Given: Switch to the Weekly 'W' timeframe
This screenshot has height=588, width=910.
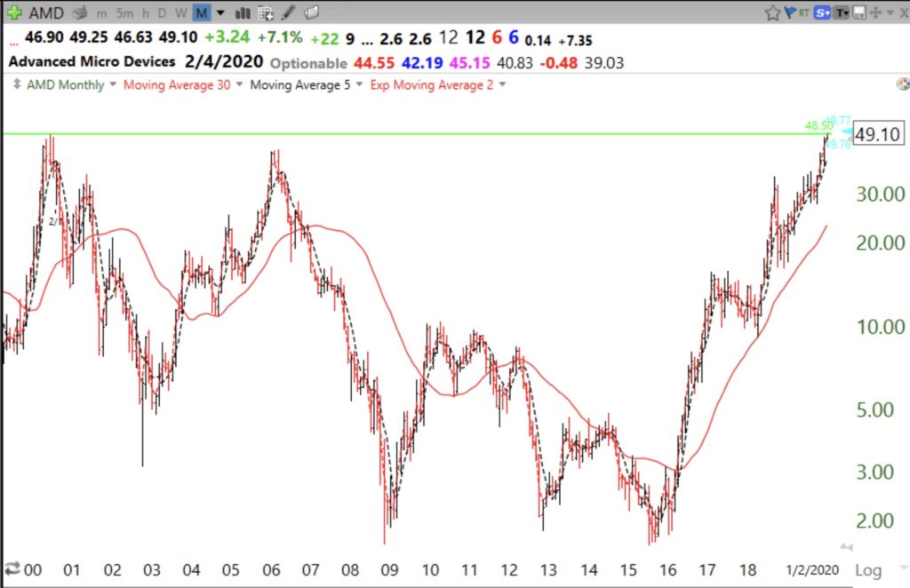Looking at the screenshot, I should tap(181, 12).
